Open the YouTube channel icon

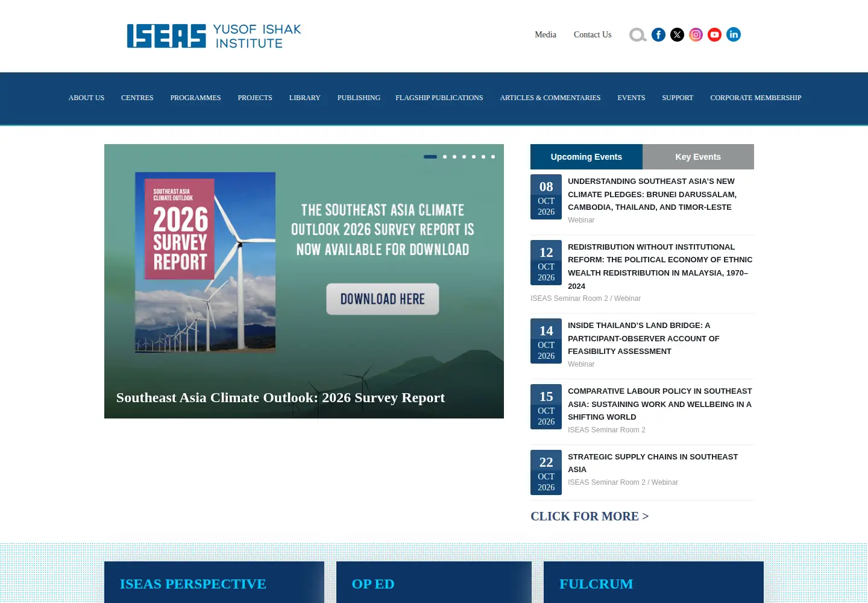pyautogui.click(x=715, y=35)
